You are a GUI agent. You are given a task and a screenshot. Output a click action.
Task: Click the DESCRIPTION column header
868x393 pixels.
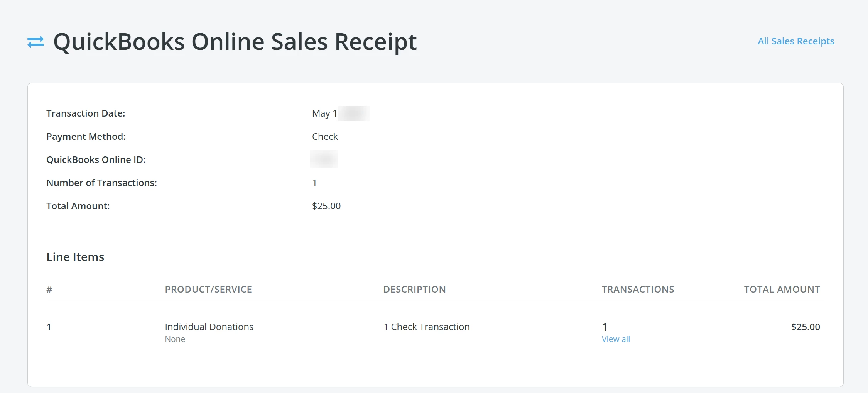(x=414, y=289)
